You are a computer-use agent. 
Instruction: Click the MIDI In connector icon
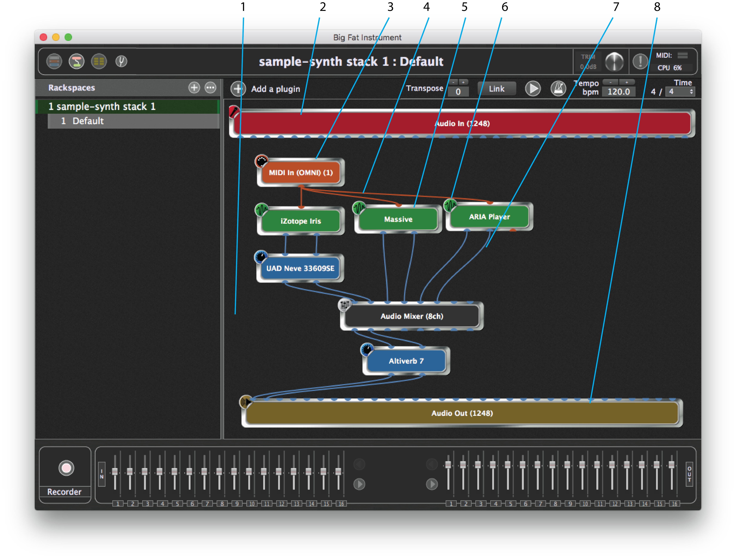(x=261, y=161)
